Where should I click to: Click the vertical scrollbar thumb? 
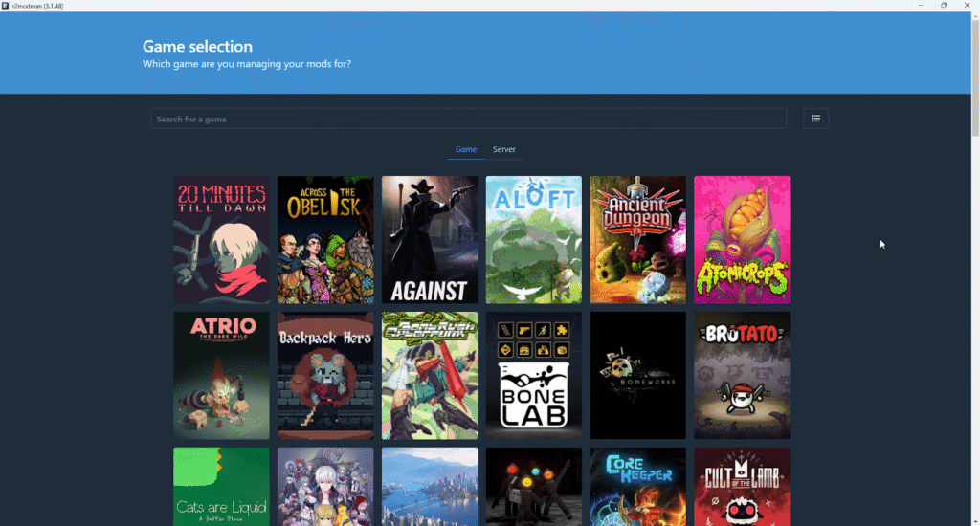point(975,77)
